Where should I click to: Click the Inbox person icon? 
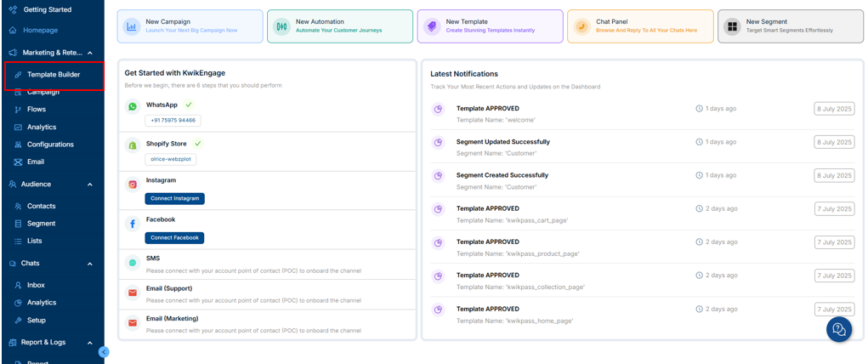18,285
